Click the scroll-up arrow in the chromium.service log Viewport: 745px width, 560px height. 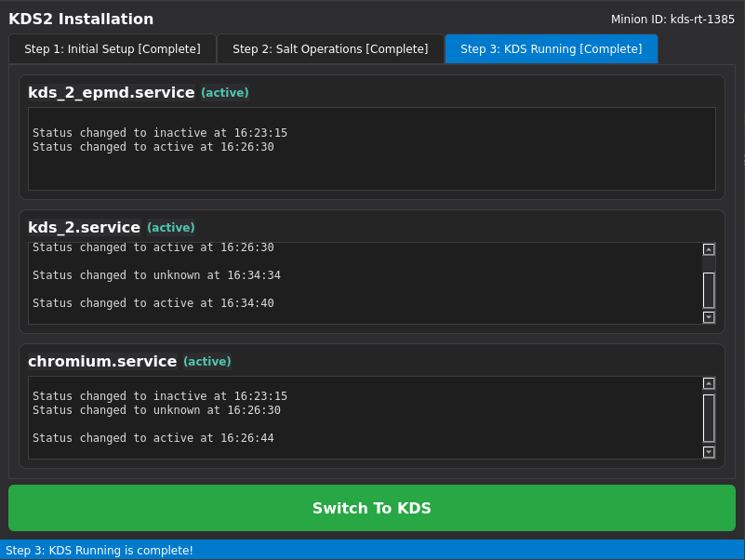pos(709,383)
